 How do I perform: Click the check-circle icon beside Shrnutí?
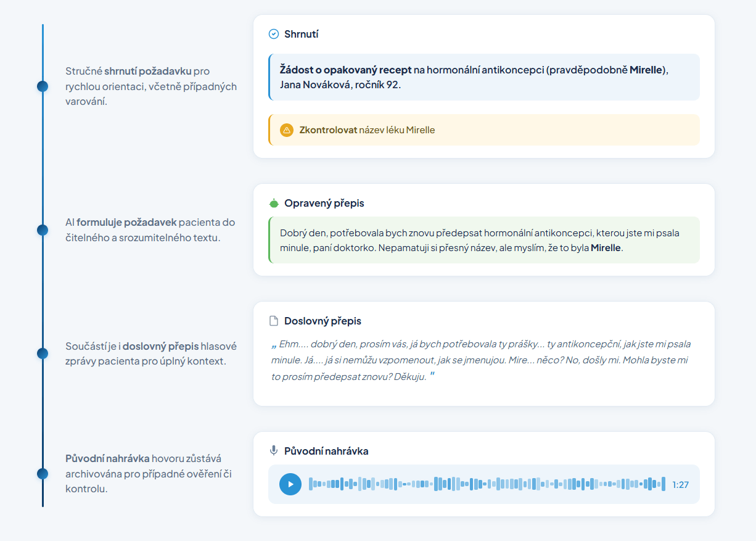(274, 34)
